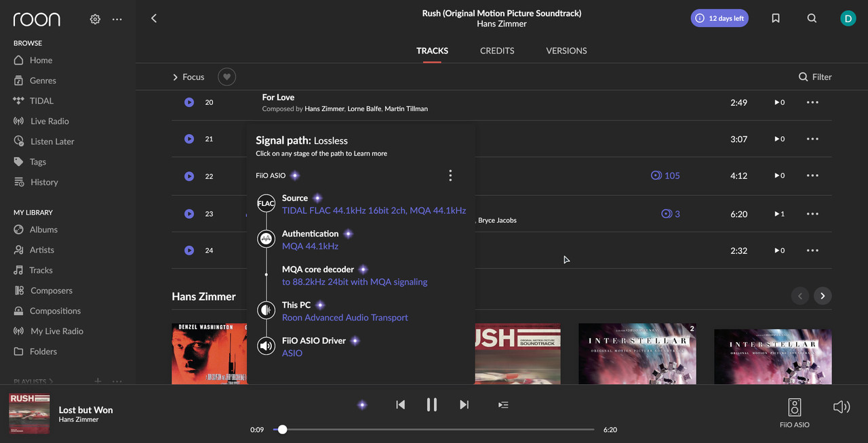Play track 24
The width and height of the screenshot is (868, 443).
189,251
